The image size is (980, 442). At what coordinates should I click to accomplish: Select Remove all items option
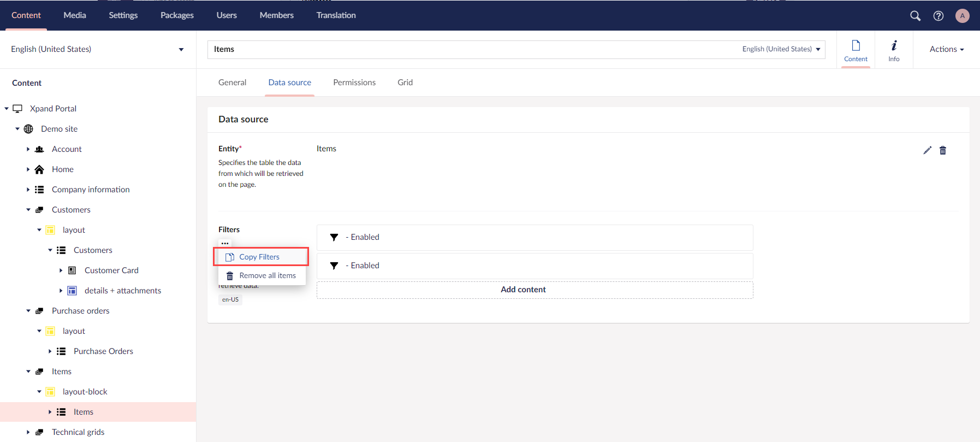pos(267,276)
